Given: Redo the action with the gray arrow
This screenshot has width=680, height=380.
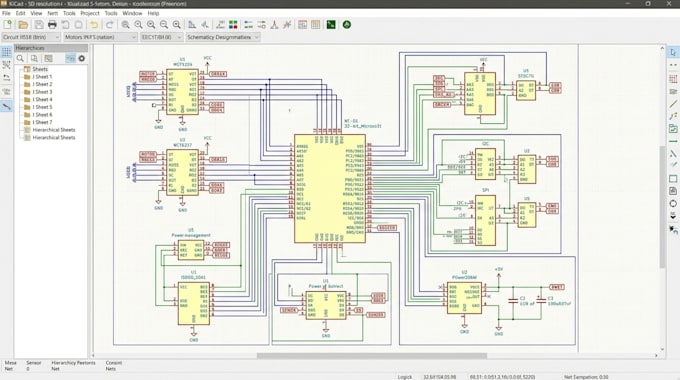Looking at the screenshot, I should 110,25.
